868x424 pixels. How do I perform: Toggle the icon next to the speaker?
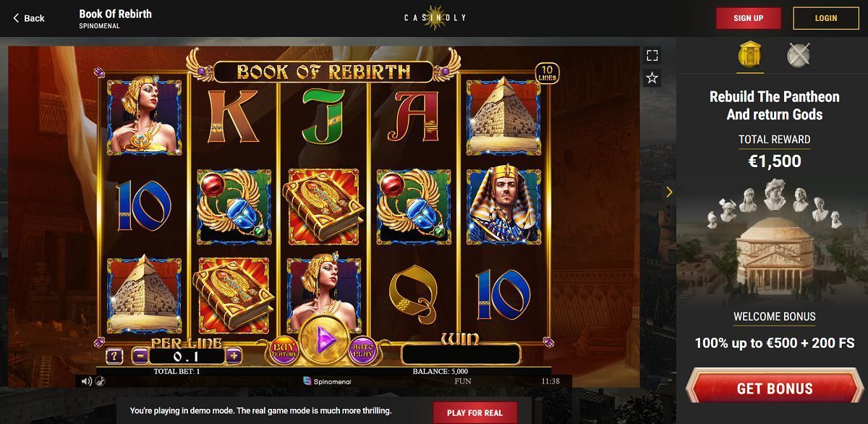tap(99, 381)
